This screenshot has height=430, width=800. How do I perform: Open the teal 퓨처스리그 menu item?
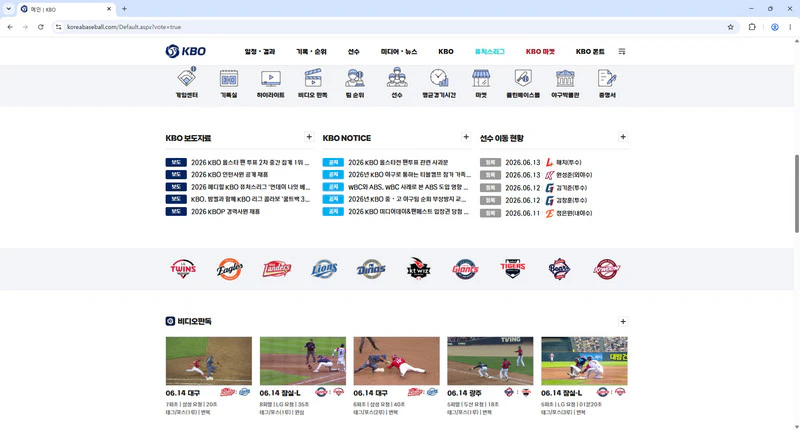pyautogui.click(x=489, y=52)
